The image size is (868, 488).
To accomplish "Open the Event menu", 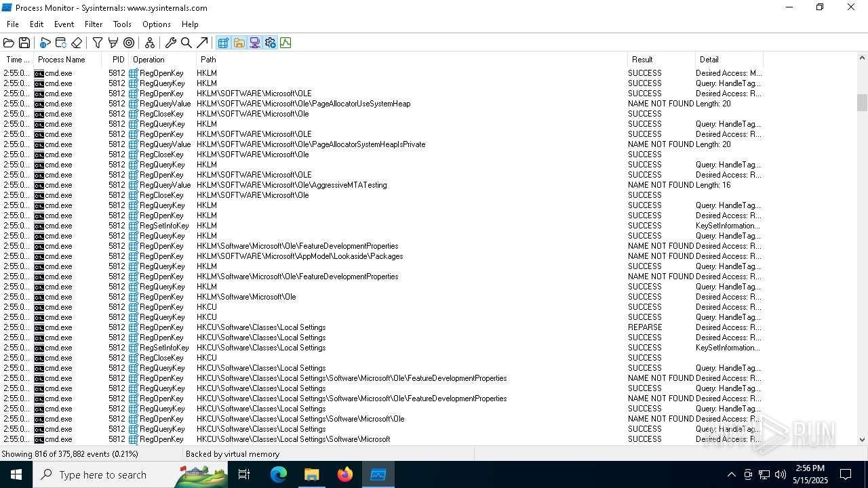I will [64, 24].
